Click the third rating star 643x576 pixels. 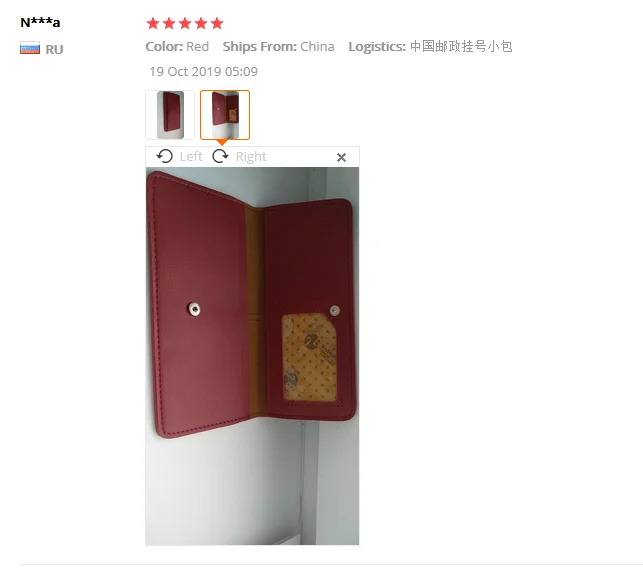(185, 23)
